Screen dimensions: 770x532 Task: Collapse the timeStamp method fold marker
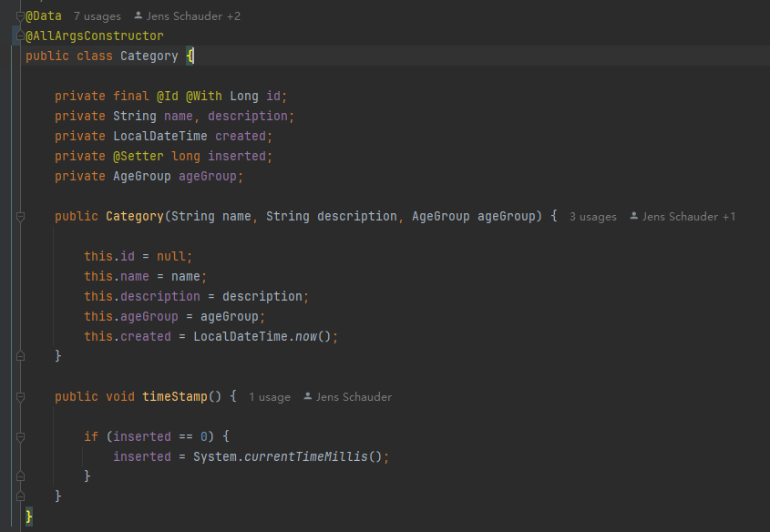point(20,397)
